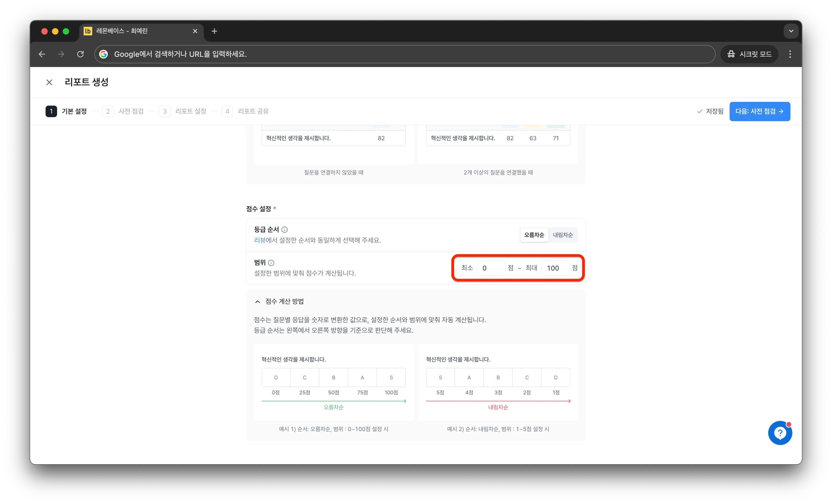Reload the page with refresh icon
The height and width of the screenshot is (504, 832).
click(x=80, y=54)
